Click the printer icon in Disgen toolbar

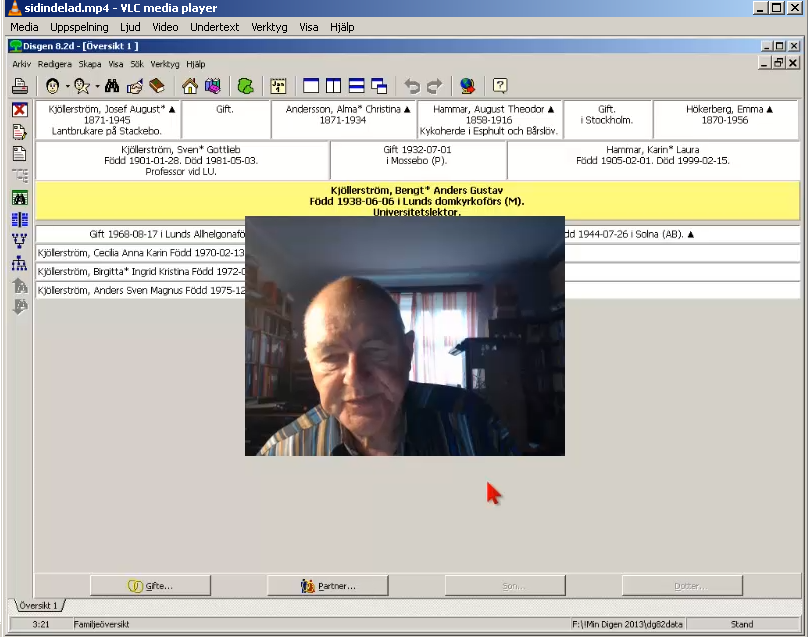[19, 86]
